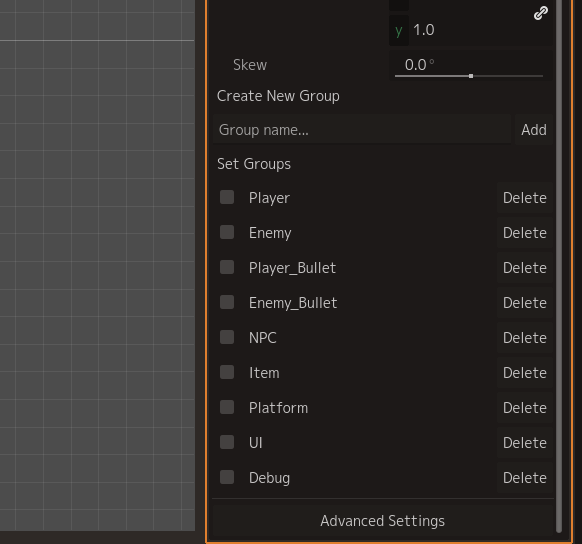Click the scale y value field

point(471,30)
